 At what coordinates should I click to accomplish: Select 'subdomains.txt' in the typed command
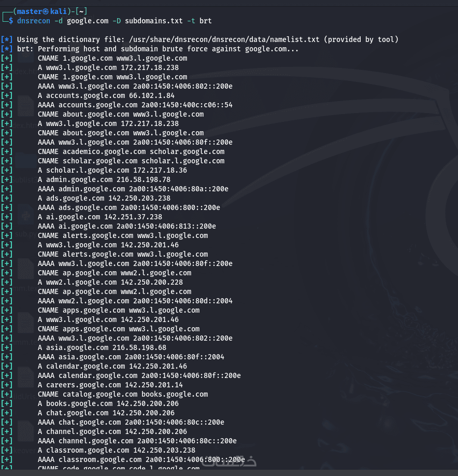click(154, 21)
